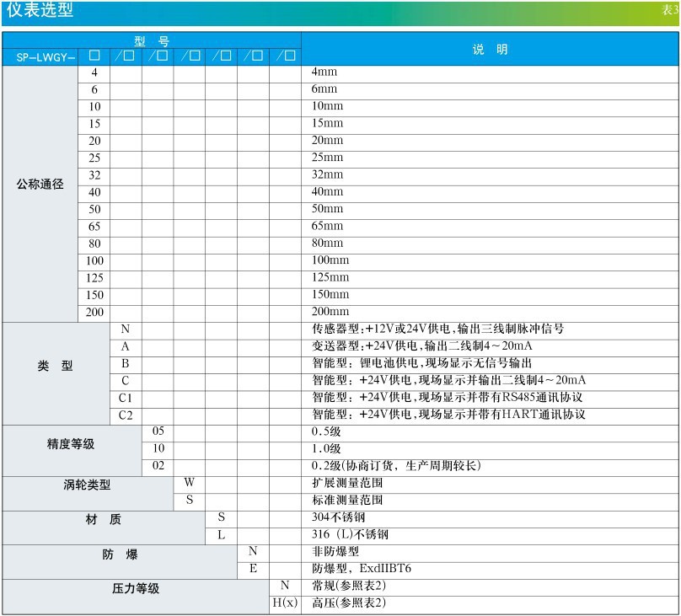The image size is (681, 616).
Task: Click the 压力等级 row group label
Action: click(136, 589)
